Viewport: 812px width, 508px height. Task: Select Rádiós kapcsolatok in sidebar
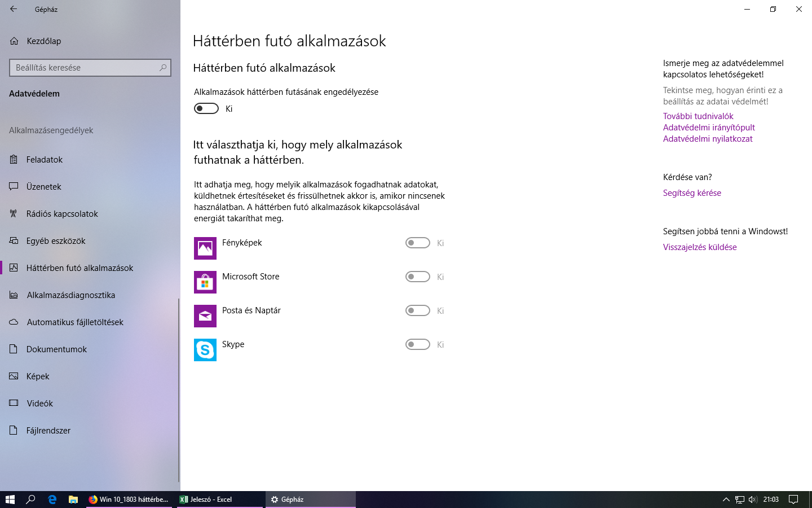(x=90, y=214)
